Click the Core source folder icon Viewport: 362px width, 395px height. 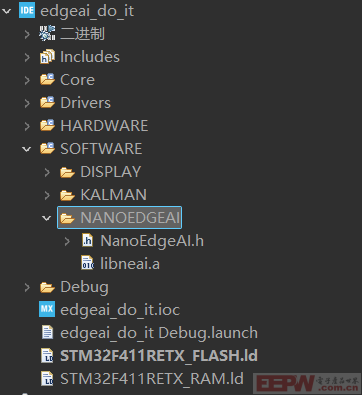[x=47, y=79]
